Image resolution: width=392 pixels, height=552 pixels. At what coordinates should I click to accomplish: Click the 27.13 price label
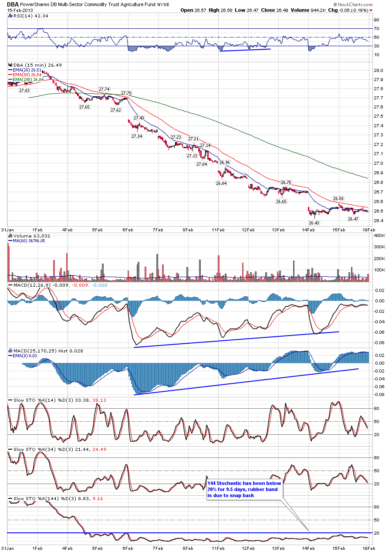[192, 156]
